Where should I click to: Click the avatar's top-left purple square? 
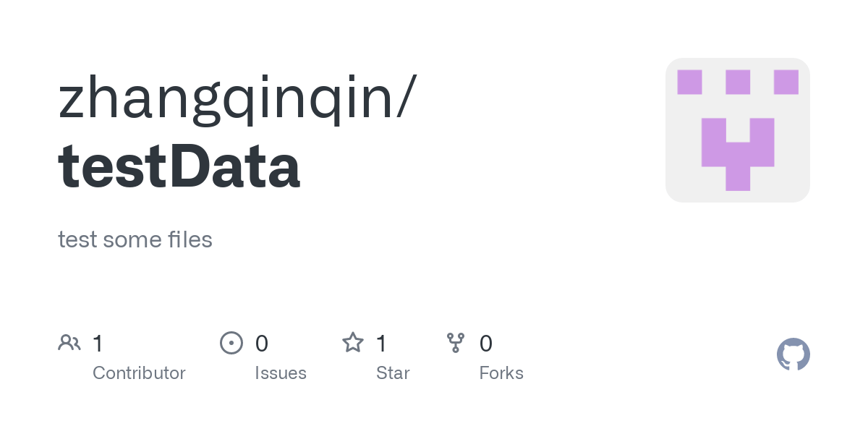click(x=689, y=82)
